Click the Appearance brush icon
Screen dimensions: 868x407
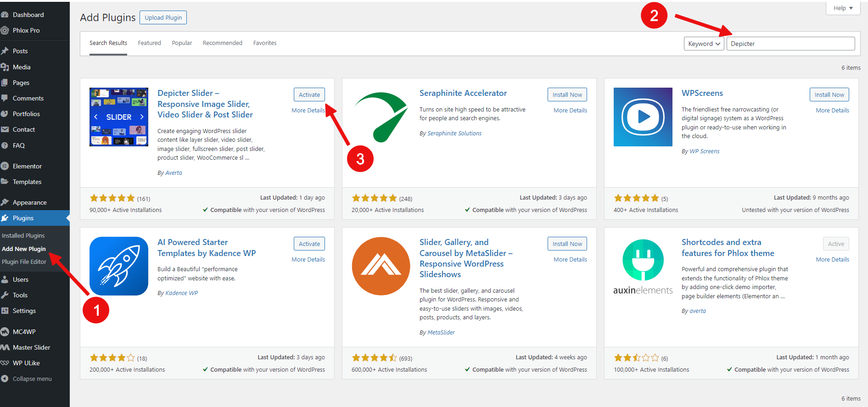click(x=5, y=202)
